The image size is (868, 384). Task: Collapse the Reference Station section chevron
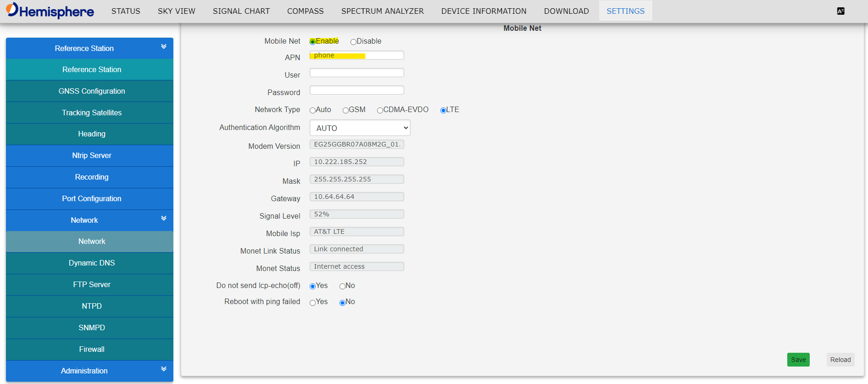pos(164,47)
